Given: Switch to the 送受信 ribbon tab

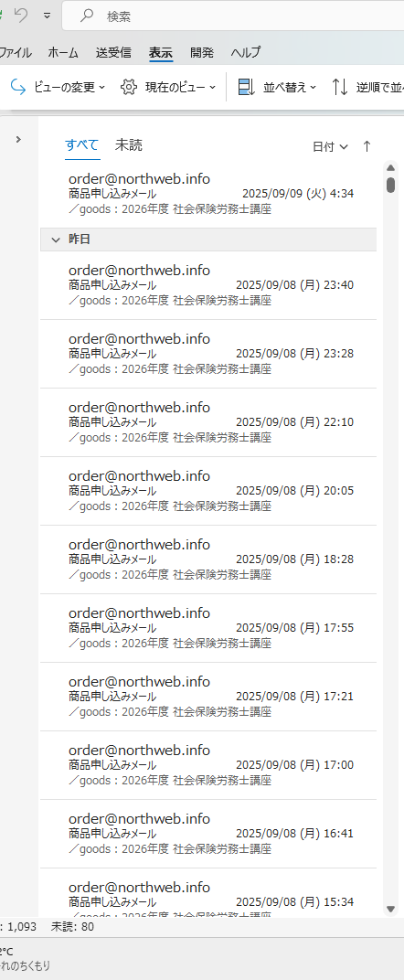Looking at the screenshot, I should [x=113, y=52].
